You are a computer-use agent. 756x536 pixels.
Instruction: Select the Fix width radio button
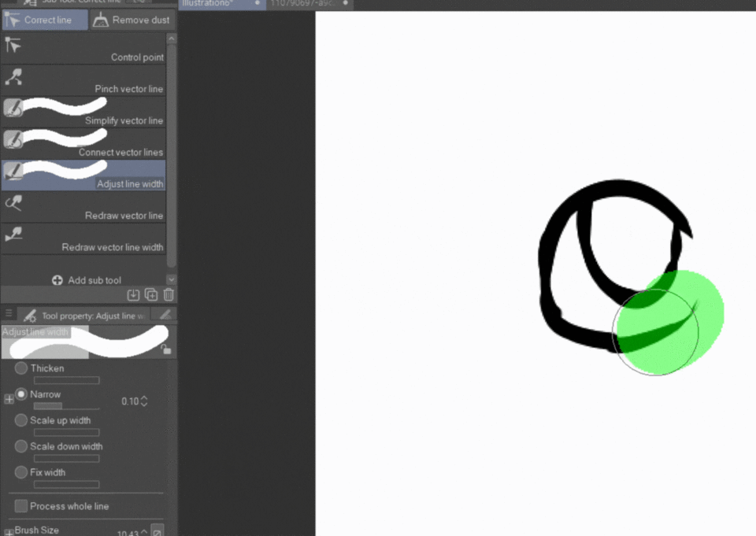click(20, 472)
